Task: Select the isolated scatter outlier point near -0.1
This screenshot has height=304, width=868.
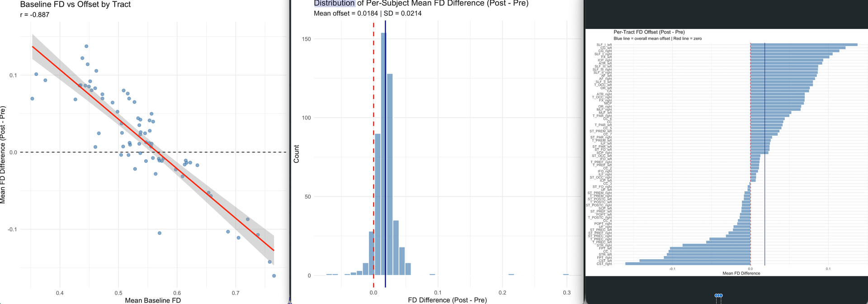Action: 160,233
